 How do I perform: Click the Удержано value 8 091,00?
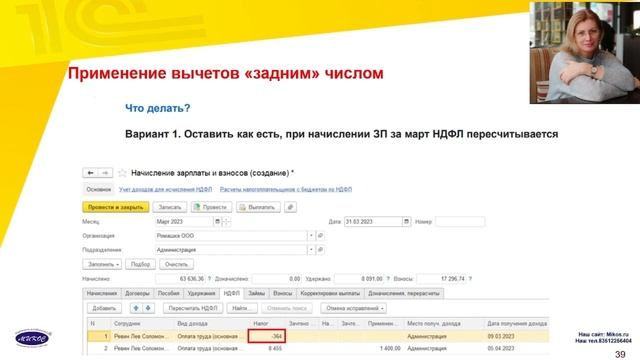tap(359, 279)
